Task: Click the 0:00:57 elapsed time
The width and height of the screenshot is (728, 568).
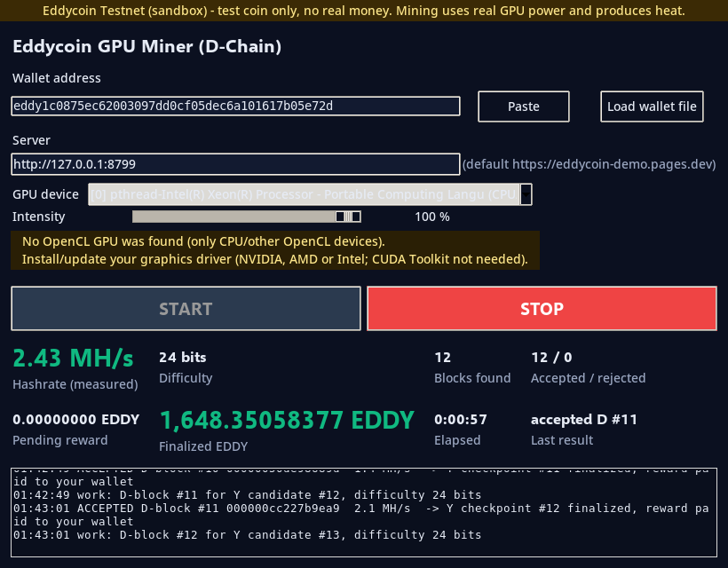Action: click(x=461, y=420)
